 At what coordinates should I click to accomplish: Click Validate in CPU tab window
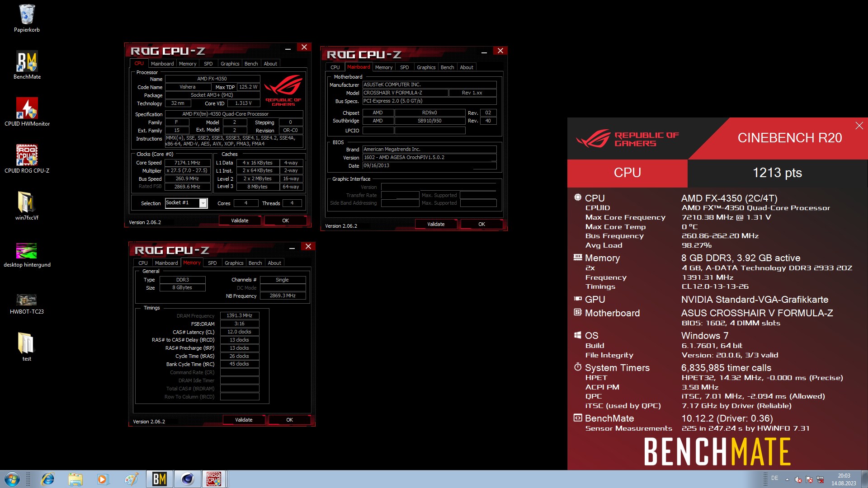pyautogui.click(x=240, y=221)
